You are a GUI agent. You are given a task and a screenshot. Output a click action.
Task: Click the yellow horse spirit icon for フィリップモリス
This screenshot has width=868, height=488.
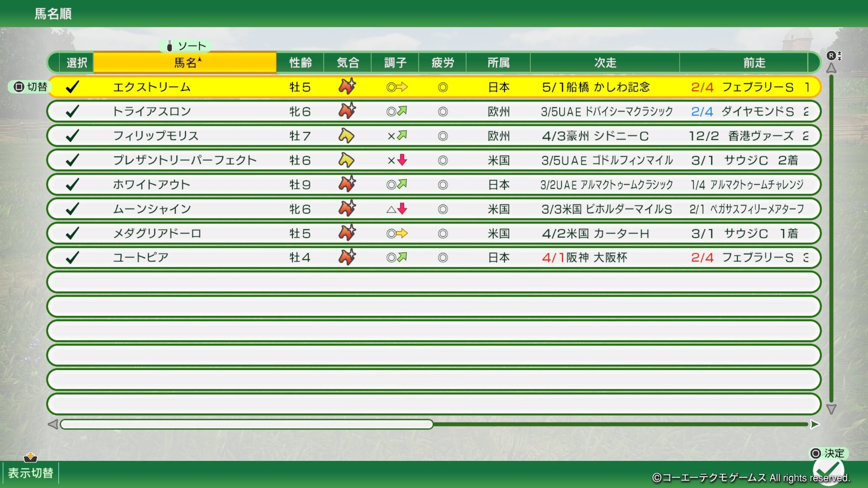(x=346, y=136)
